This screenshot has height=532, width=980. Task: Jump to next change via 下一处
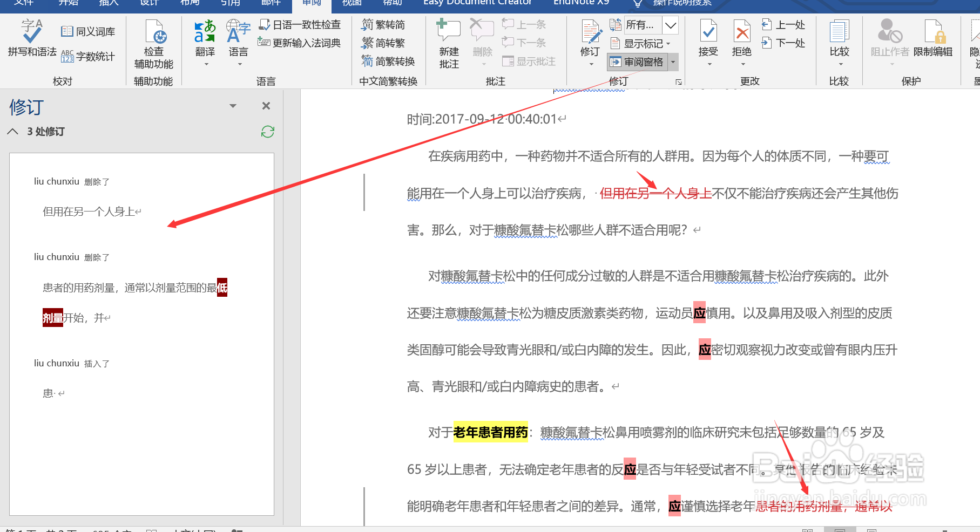pos(784,42)
